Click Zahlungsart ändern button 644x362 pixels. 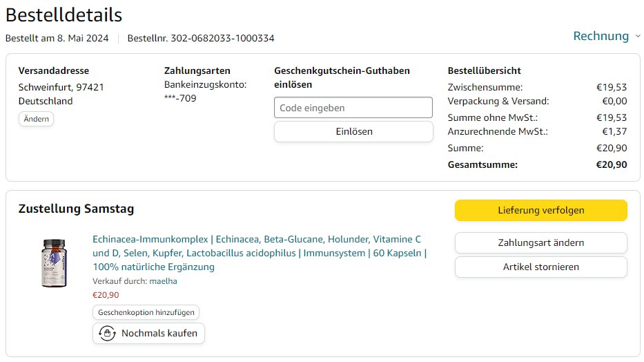(540, 242)
